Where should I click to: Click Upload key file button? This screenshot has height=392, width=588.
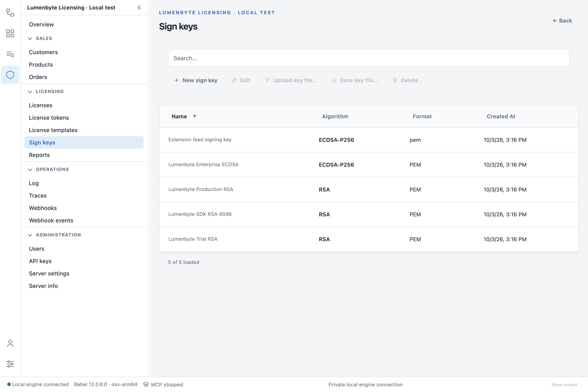[291, 80]
